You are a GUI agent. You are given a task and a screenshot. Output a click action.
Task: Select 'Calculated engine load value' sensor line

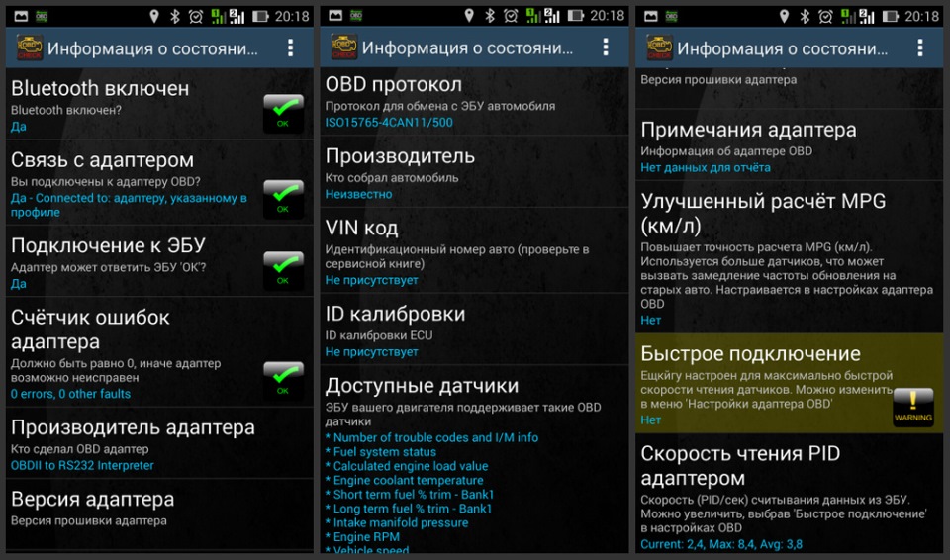pyautogui.click(x=407, y=465)
